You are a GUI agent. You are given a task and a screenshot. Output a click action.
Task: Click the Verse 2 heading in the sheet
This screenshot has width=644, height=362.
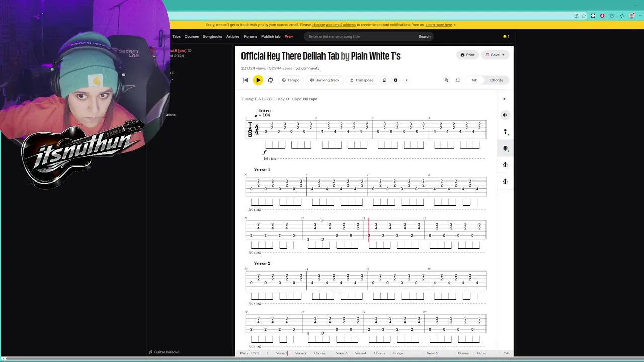[262, 263]
